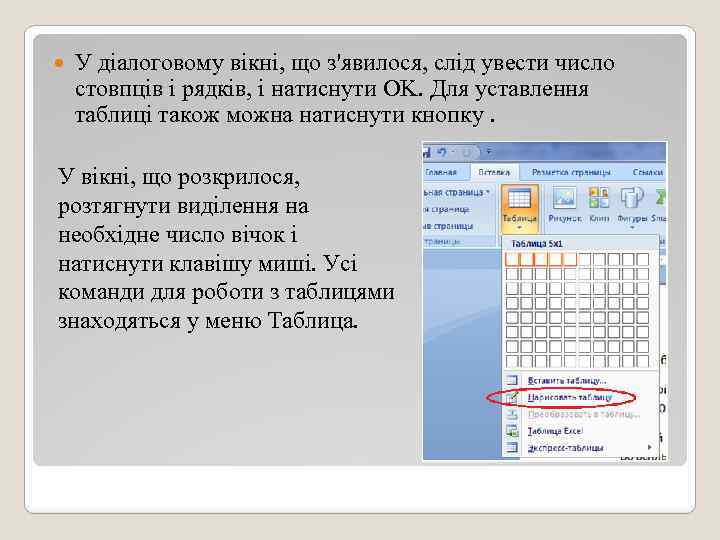
Task: Click the Таблица button in the ribbon
Action: tap(519, 209)
